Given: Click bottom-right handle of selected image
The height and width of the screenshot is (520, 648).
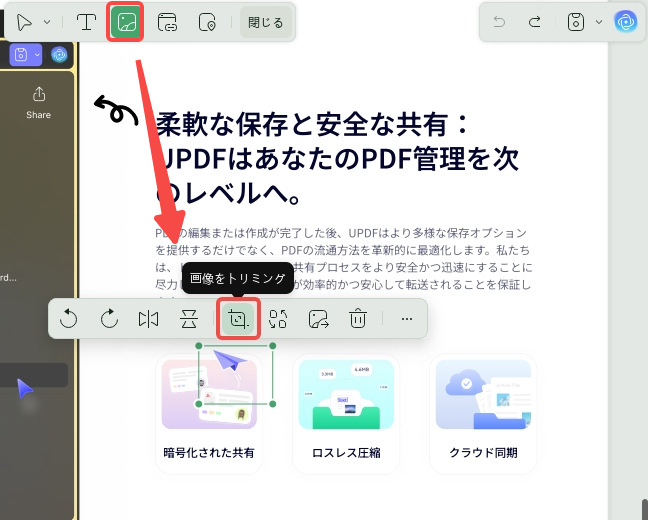Looking at the screenshot, I should [273, 404].
